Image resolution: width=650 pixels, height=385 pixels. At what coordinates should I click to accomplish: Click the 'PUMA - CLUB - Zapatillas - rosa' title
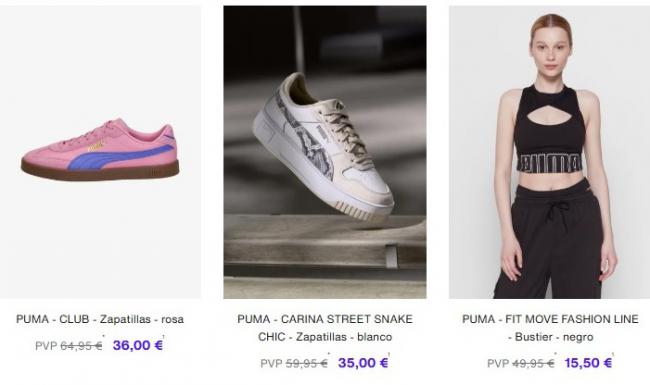[100, 319]
